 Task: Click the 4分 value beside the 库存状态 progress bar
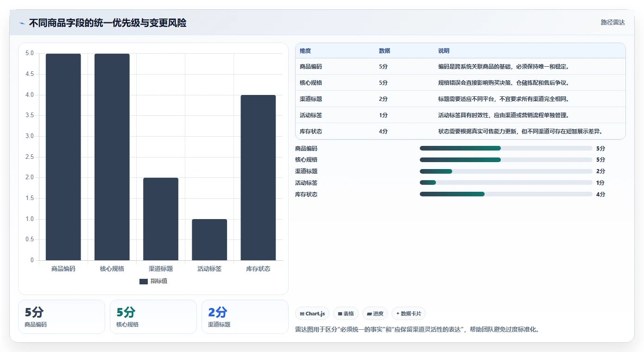click(600, 195)
